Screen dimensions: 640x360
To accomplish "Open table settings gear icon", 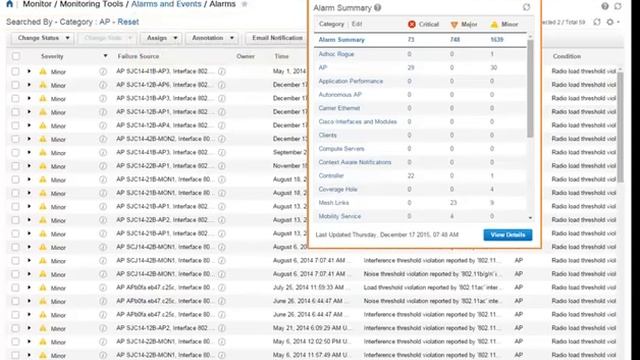I will pos(610,22).
